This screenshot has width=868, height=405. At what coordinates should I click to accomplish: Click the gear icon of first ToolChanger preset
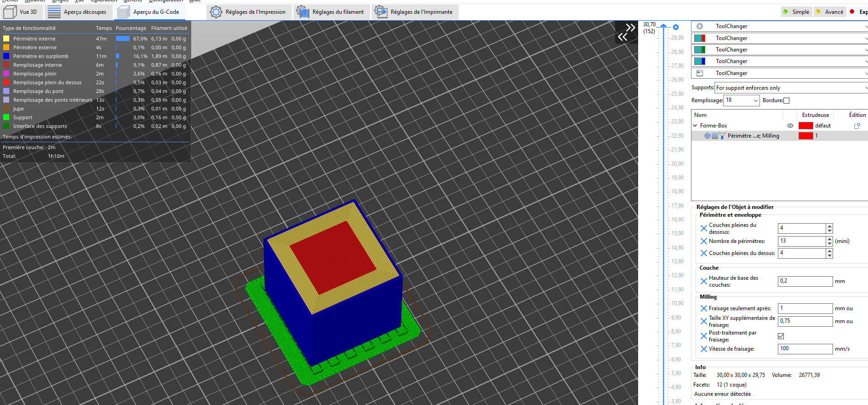pyautogui.click(x=700, y=26)
